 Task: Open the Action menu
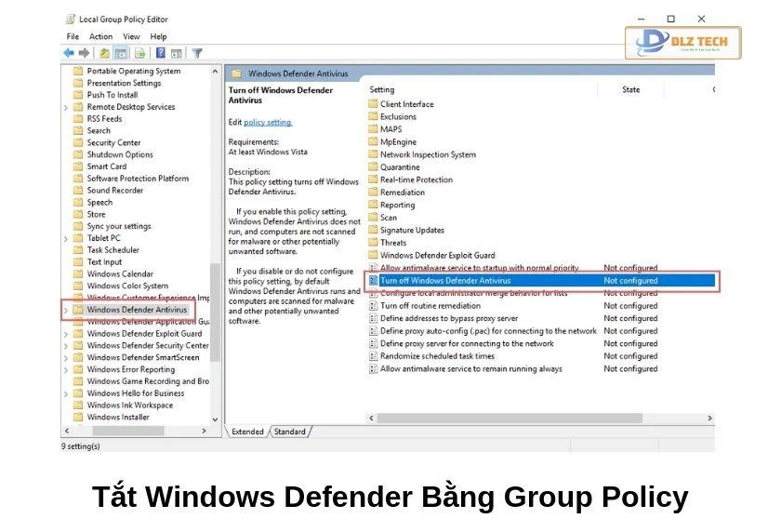pos(100,36)
